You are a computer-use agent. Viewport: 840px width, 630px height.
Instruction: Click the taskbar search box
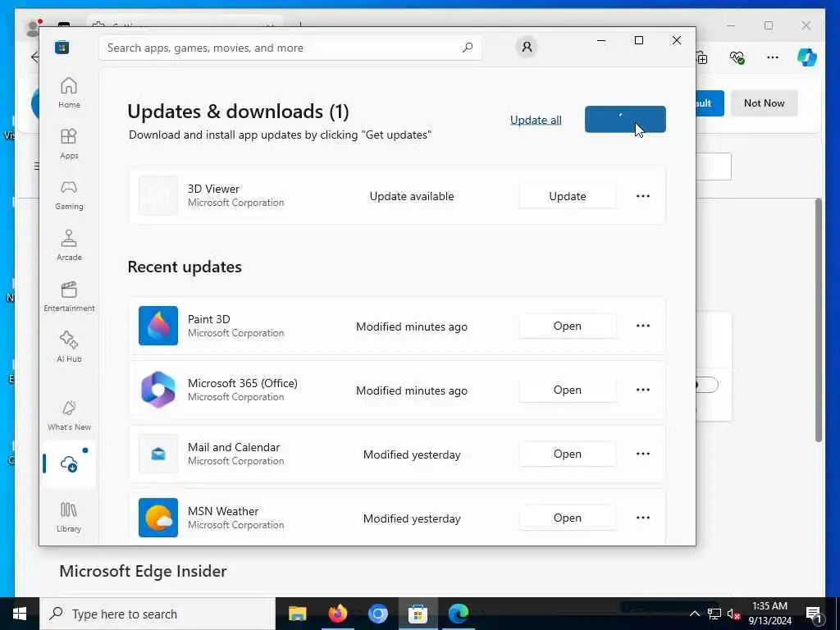(157, 614)
